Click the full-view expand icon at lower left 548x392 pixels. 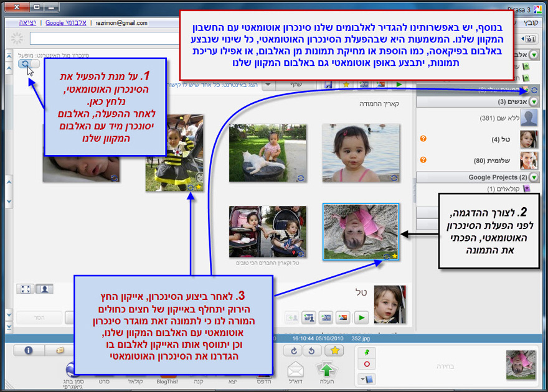(26, 289)
